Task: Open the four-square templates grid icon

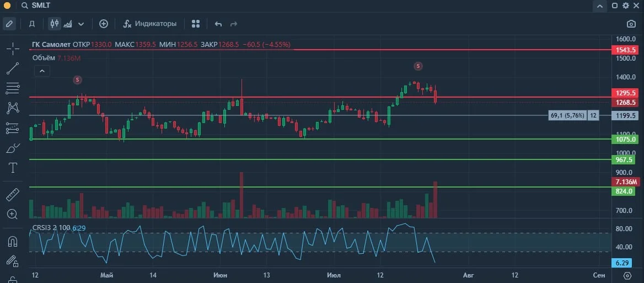Action: click(x=196, y=24)
